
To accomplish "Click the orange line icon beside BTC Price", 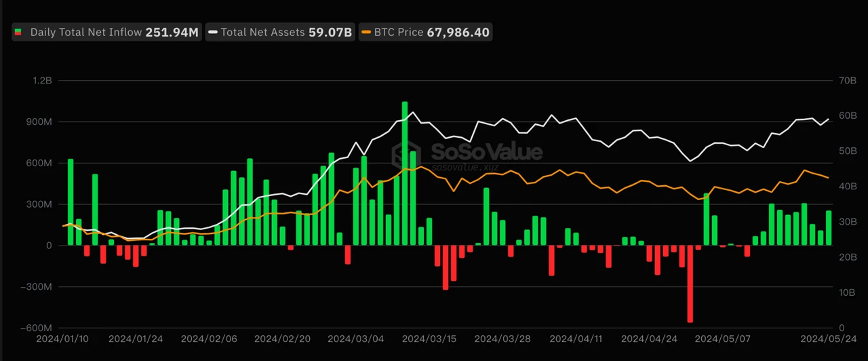I will pyautogui.click(x=367, y=32).
